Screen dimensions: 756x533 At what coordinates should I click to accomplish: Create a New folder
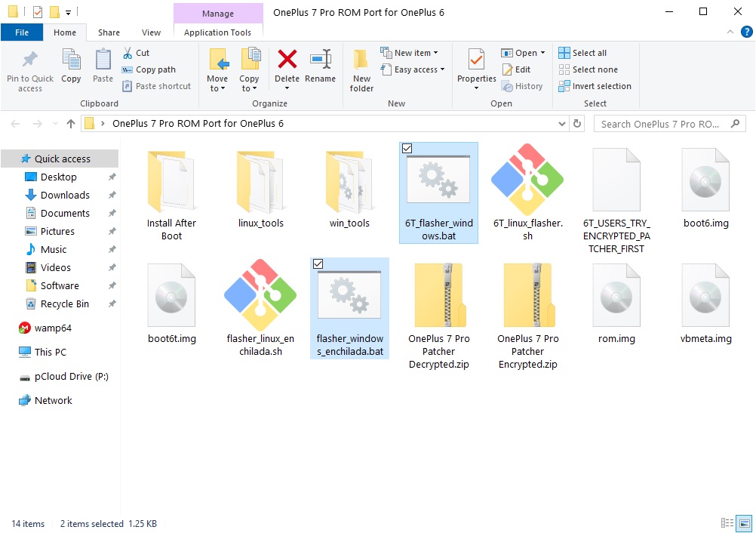(x=361, y=71)
